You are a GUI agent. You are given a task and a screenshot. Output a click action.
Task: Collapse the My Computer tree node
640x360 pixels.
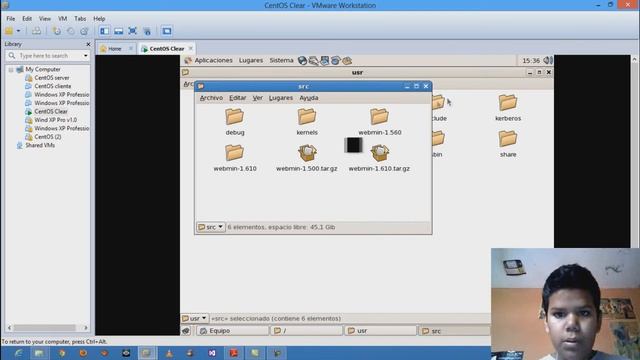coord(11,70)
